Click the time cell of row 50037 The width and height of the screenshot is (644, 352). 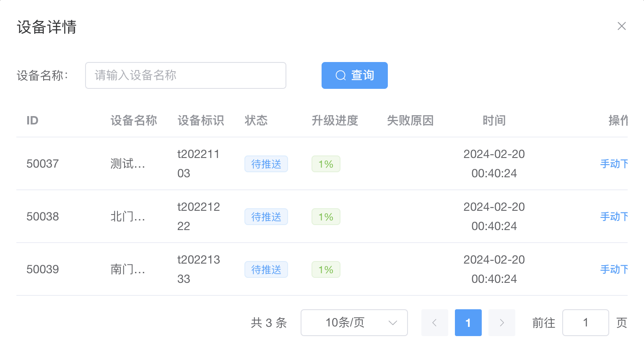(494, 164)
